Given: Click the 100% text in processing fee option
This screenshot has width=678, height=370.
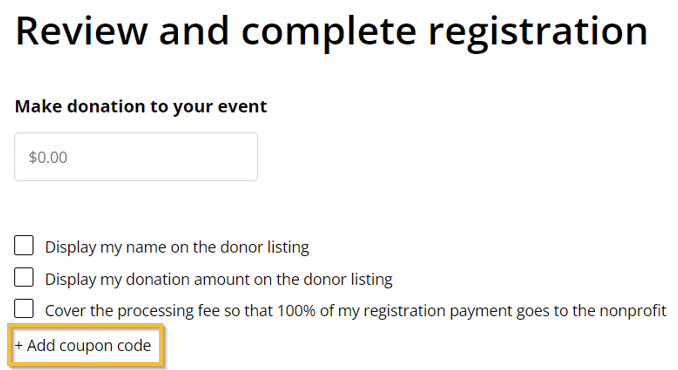Looking at the screenshot, I should pos(296,310).
